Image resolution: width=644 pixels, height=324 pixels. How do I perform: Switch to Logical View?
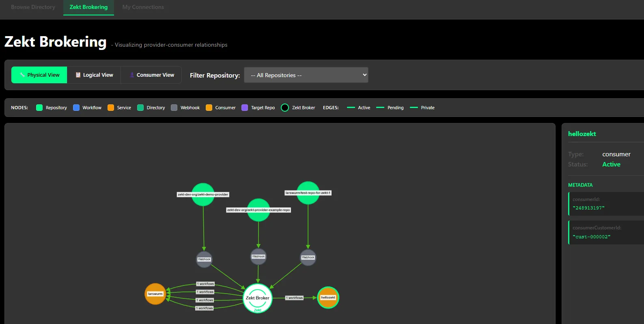[94, 75]
